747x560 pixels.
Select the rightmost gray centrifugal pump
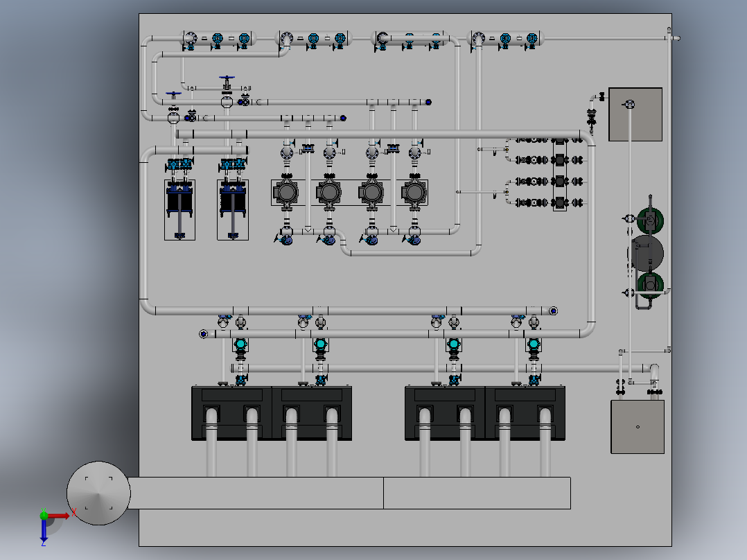pyautogui.click(x=414, y=193)
